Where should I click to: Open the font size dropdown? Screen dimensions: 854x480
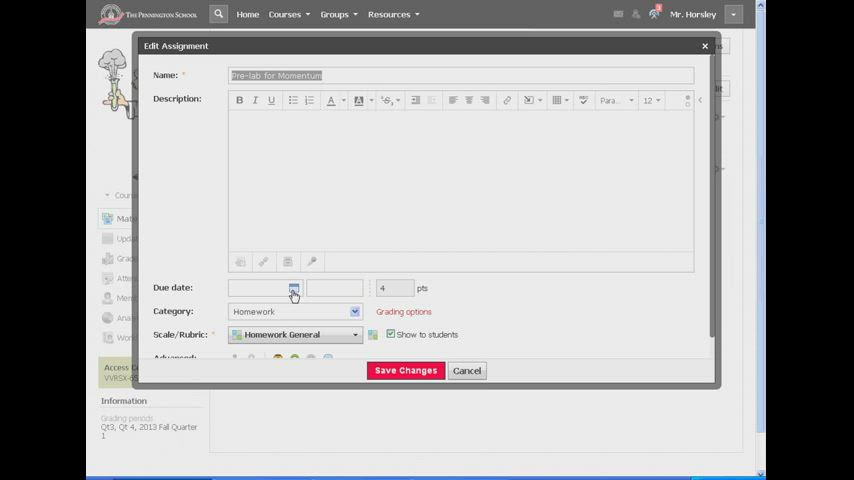tap(652, 100)
